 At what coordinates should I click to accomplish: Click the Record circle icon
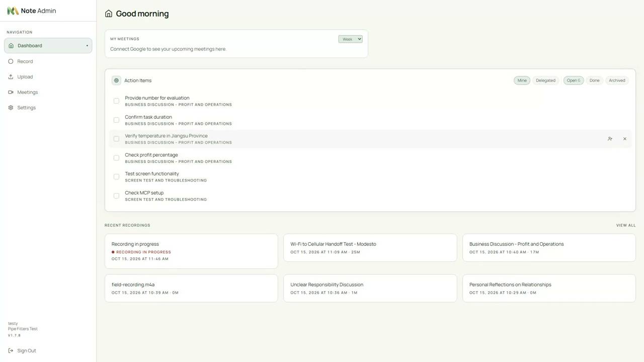(11, 61)
